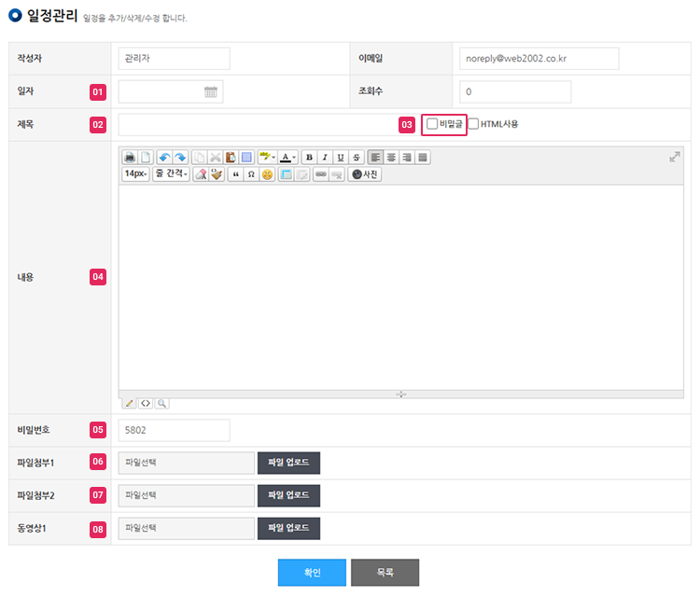Align text center
This screenshot has width=700, height=596.
tap(391, 158)
